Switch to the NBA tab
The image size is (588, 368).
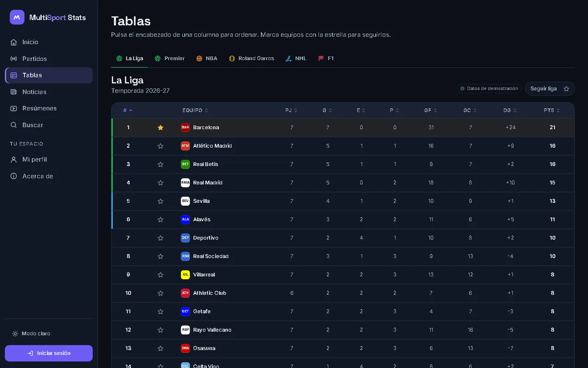pyautogui.click(x=207, y=58)
